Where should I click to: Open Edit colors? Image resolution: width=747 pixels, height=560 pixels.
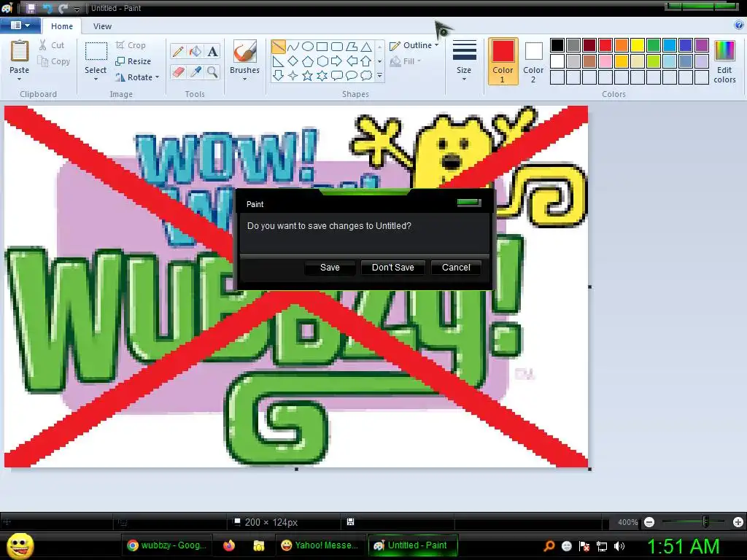pyautogui.click(x=724, y=61)
